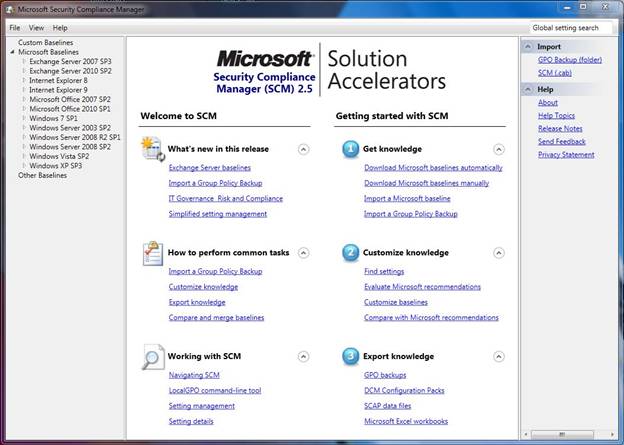
Task: Open Import a Microsoft baseline link
Action: [x=407, y=199]
